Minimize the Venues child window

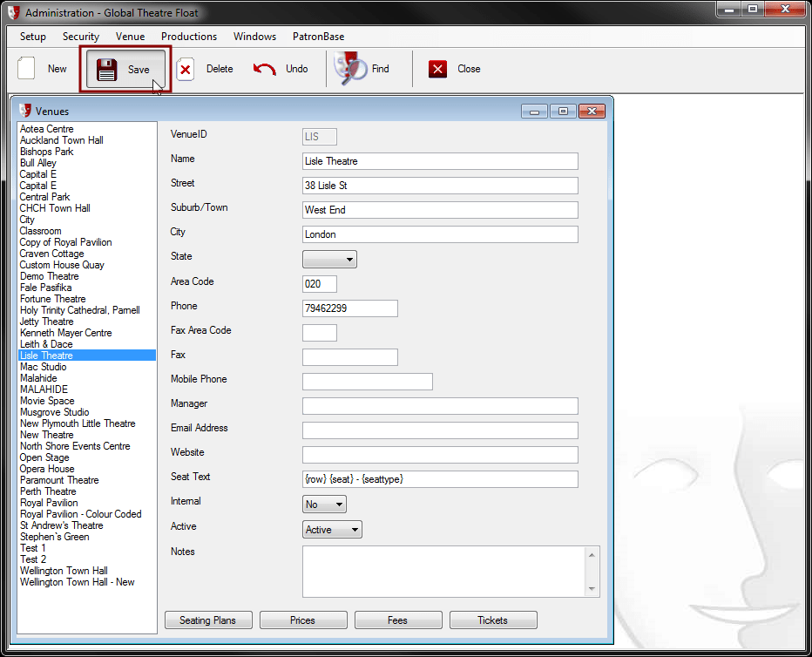point(534,112)
